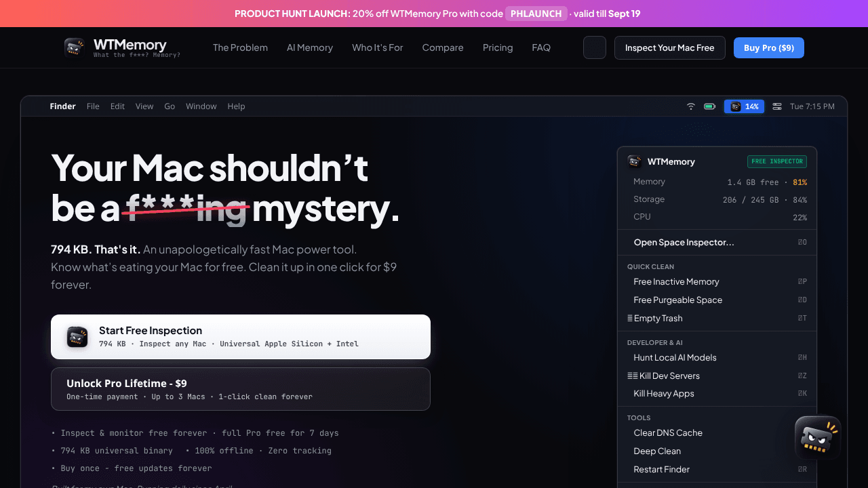Open the Help menu
Image resolution: width=868 pixels, height=488 pixels.
(x=236, y=106)
